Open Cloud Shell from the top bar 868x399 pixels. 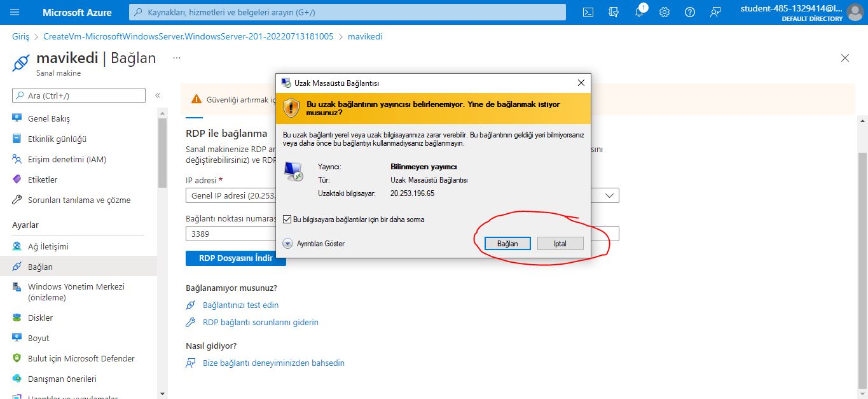[588, 12]
